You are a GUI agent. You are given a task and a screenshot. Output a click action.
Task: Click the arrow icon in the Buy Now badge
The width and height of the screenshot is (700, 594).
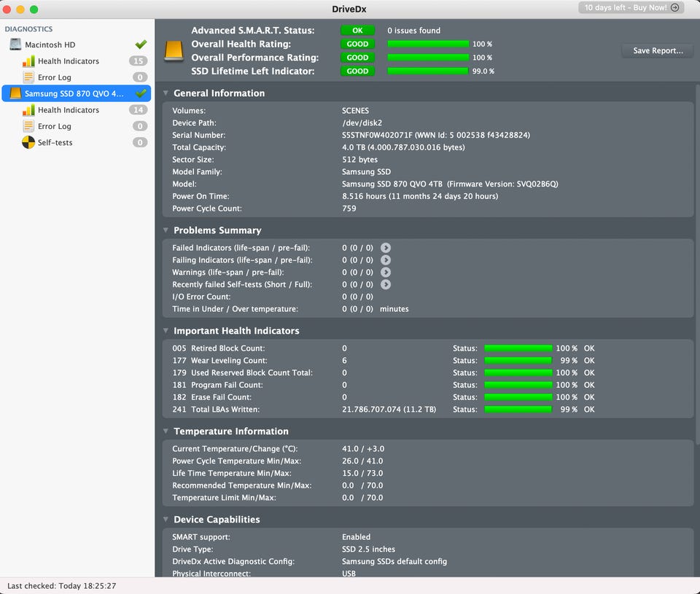pyautogui.click(x=675, y=7)
